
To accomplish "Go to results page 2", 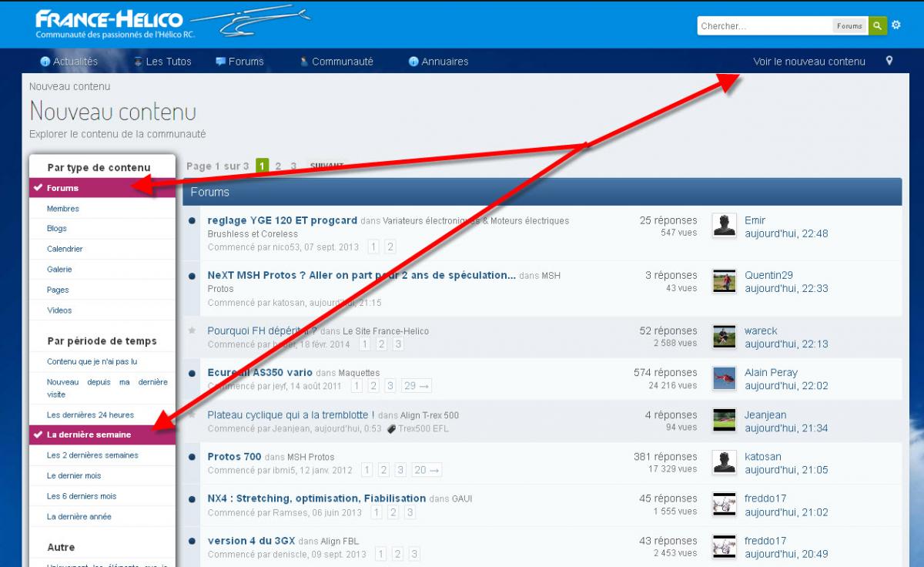I will 278,166.
